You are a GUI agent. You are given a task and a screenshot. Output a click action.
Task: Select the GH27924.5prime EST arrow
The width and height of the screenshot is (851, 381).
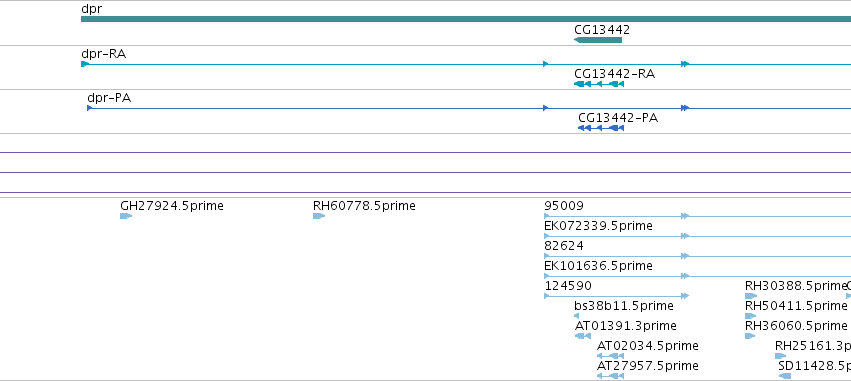pos(126,216)
